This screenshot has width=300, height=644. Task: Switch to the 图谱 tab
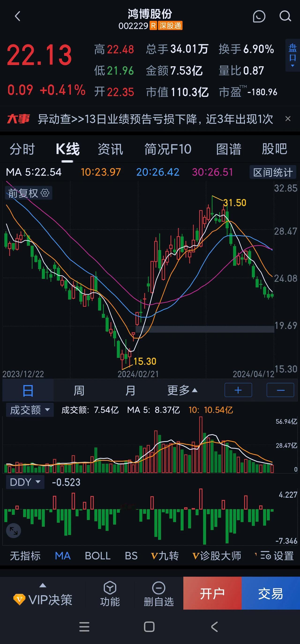point(229,149)
